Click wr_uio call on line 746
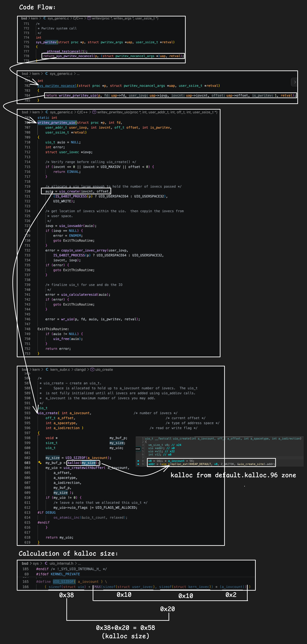 pos(67,319)
